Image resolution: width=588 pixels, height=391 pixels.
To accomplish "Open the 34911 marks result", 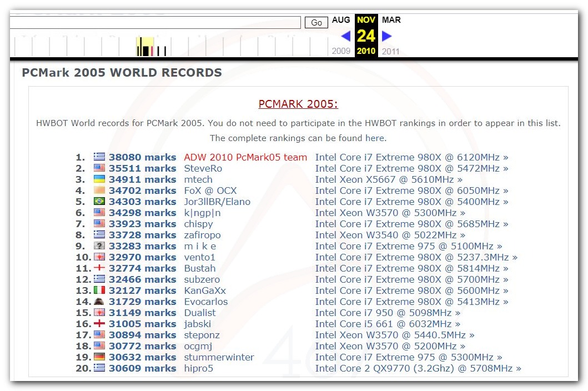I will coord(143,179).
